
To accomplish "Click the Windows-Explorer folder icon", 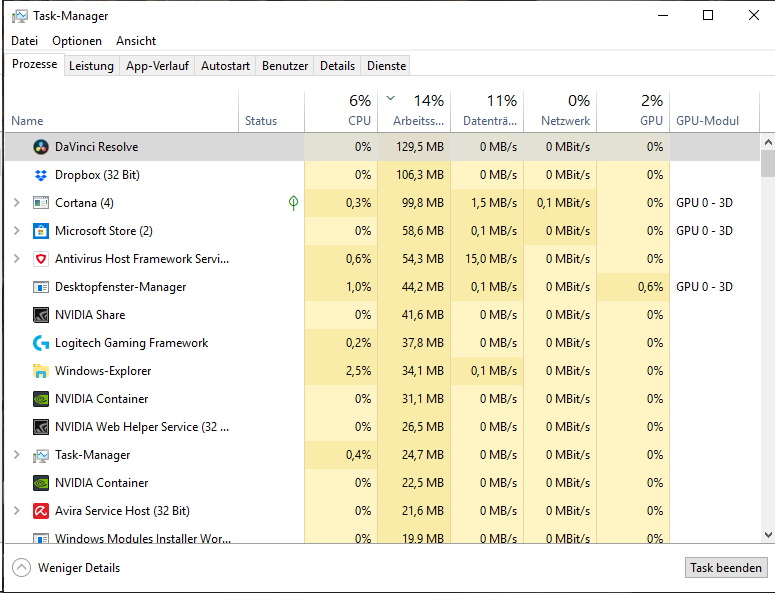I will 41,371.
